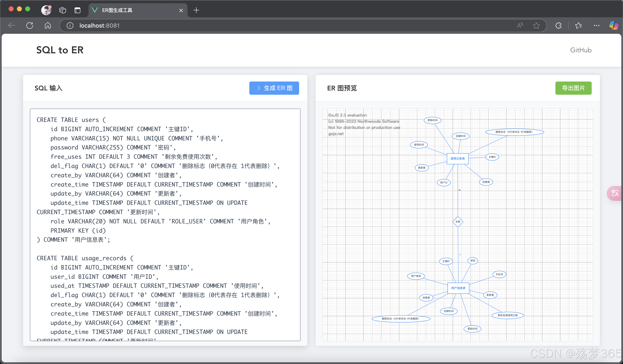Viewport: 623px width, 364px height.
Task: Click the read aloud icon
Action: pos(520,26)
